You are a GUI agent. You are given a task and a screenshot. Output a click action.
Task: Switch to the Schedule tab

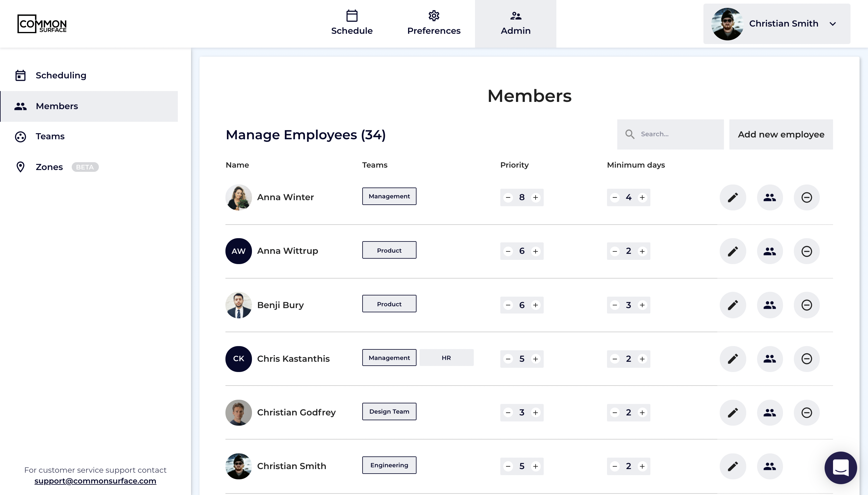tap(352, 23)
